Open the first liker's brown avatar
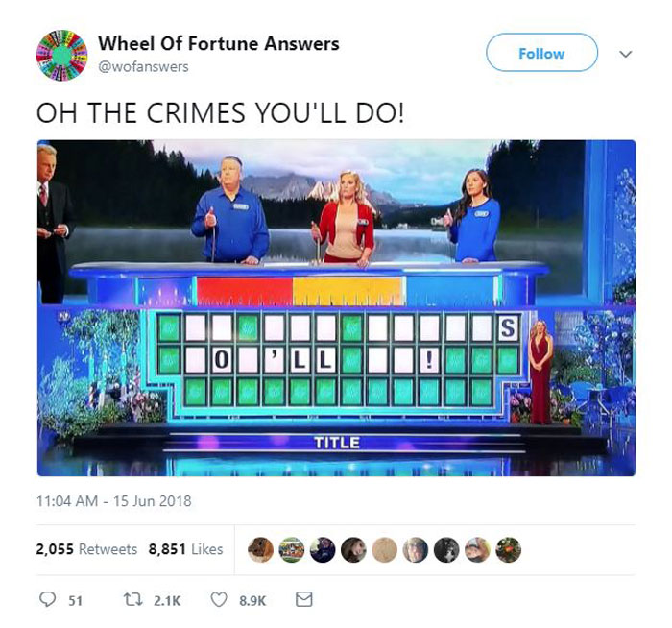 pos(261,549)
